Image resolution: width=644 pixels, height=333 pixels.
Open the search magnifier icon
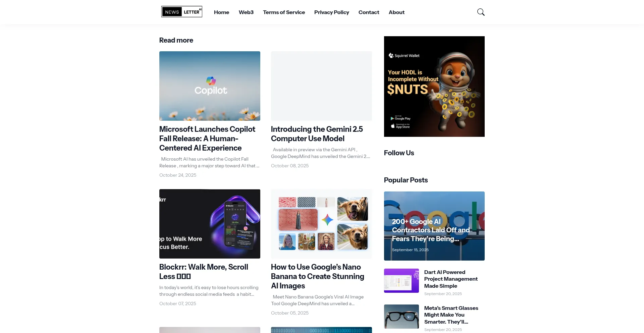click(x=481, y=12)
